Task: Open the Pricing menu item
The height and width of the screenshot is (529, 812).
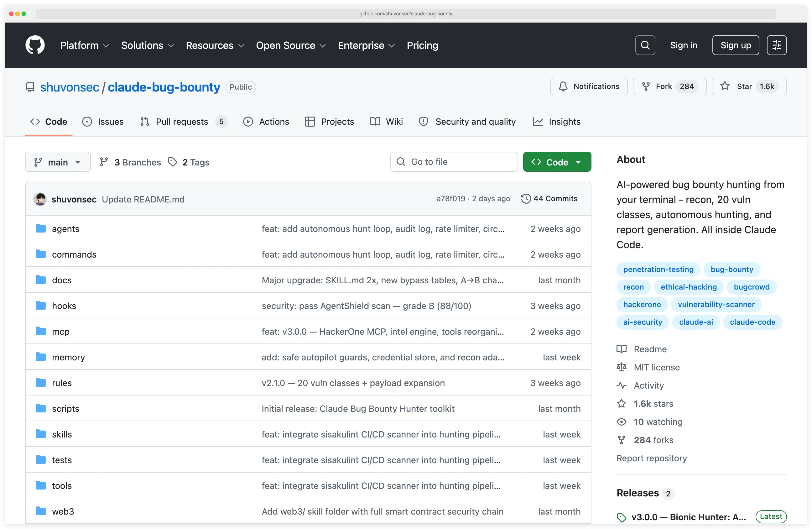Action: point(422,45)
